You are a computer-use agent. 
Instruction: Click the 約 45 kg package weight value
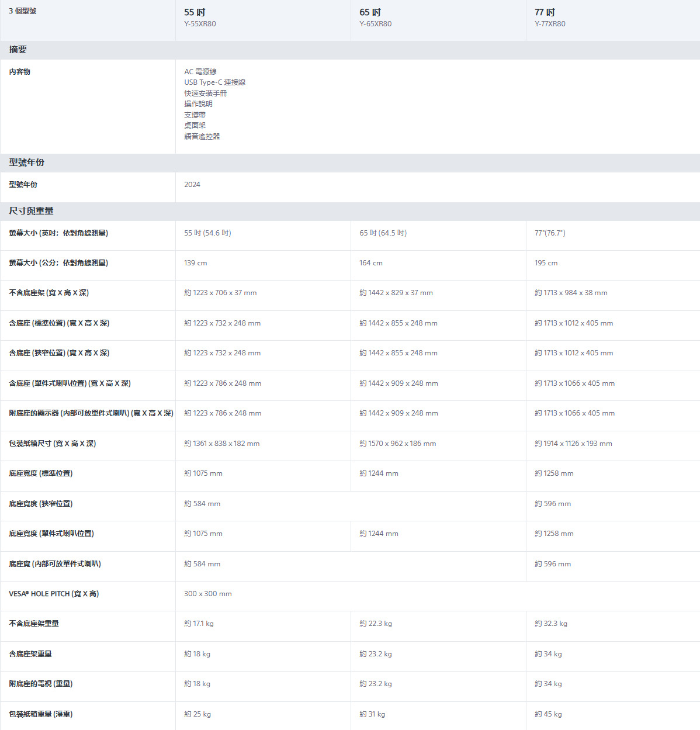coord(548,714)
